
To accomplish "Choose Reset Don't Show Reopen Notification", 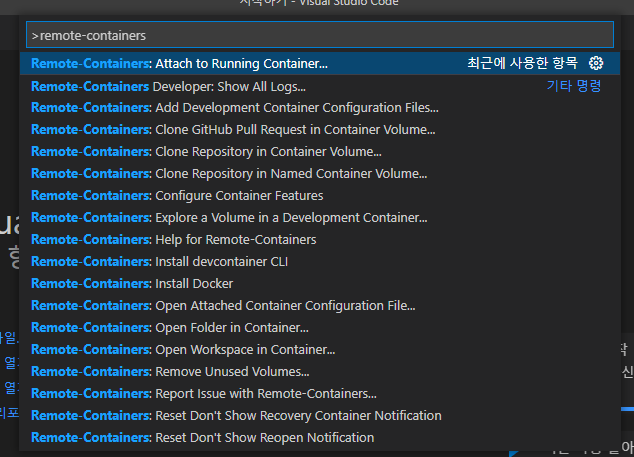I will click(320, 438).
